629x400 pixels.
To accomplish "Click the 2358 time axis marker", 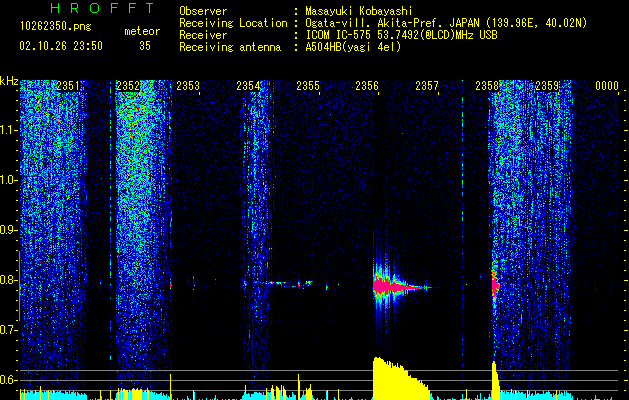I will (487, 86).
